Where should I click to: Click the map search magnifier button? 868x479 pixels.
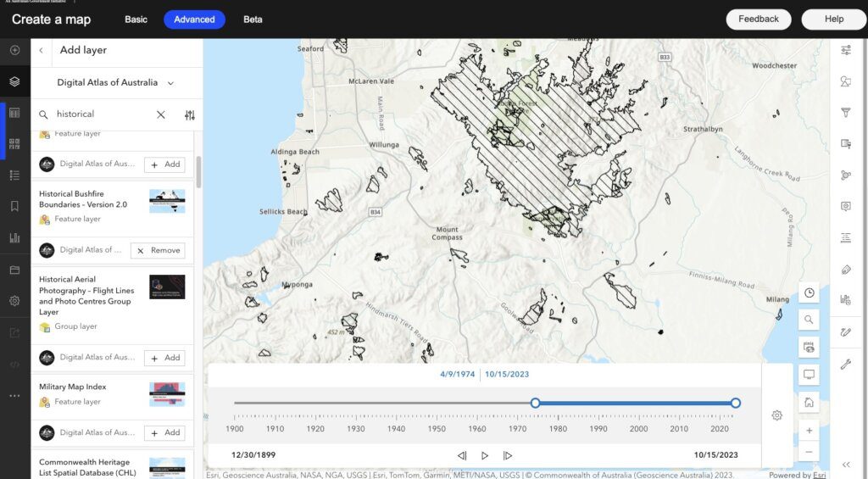810,320
